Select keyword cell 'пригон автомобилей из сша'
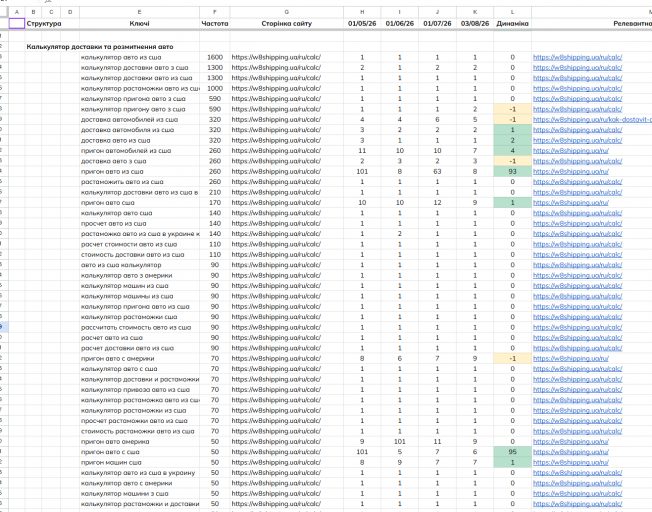 click(x=139, y=151)
